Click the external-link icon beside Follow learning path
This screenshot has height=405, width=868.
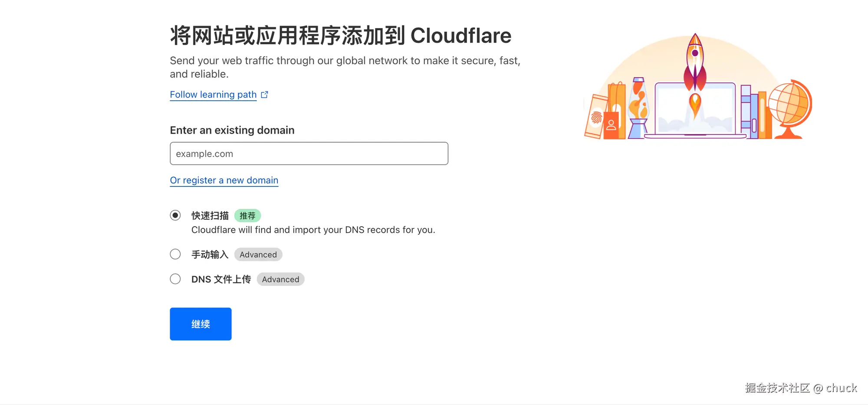[x=265, y=95]
